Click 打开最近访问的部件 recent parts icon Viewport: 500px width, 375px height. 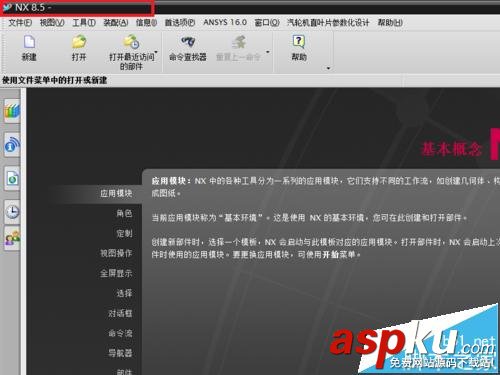click(131, 42)
